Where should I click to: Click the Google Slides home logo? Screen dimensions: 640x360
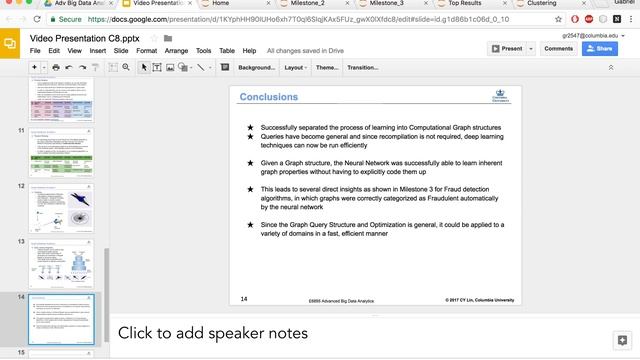point(10,43)
